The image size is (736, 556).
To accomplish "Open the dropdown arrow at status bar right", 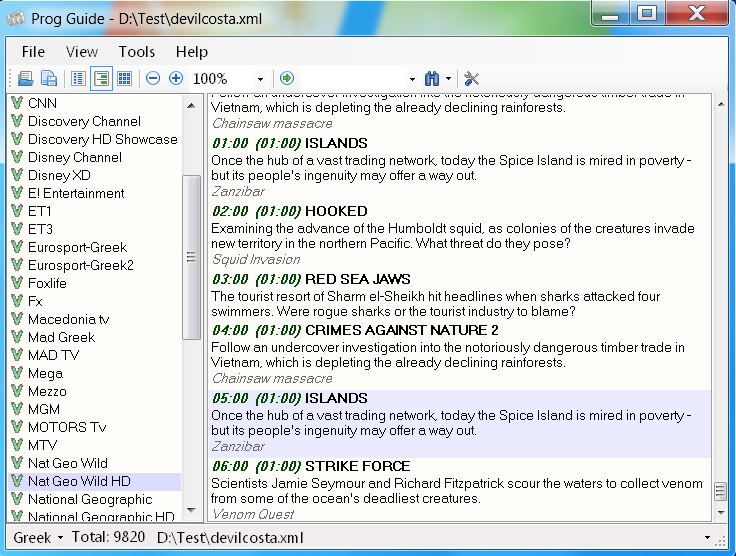I will (x=707, y=538).
